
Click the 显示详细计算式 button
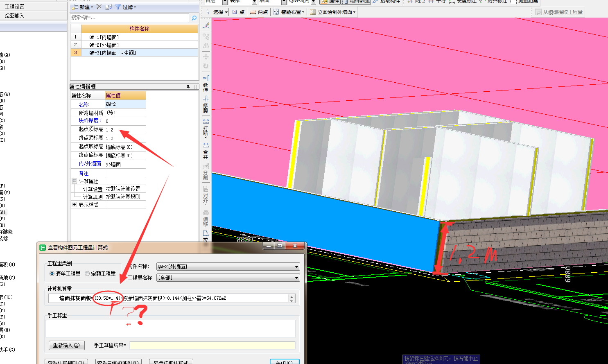point(171,362)
